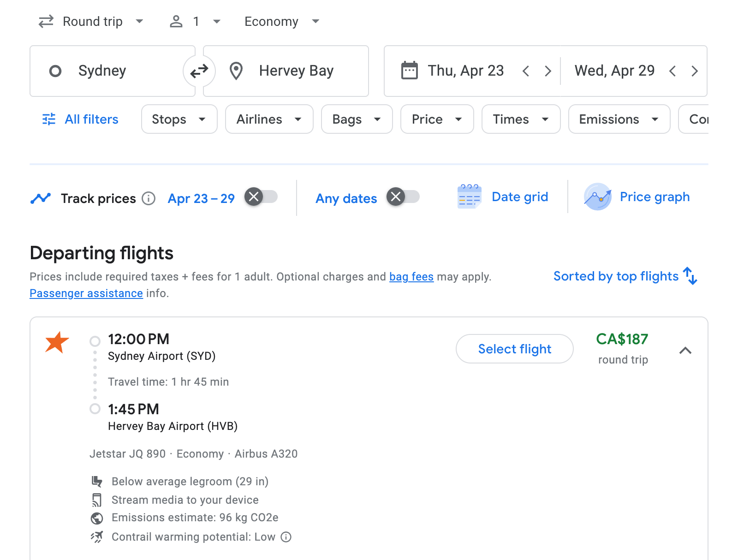Open the Round trip selector
Viewport: 738px width, 560px height.
[92, 21]
